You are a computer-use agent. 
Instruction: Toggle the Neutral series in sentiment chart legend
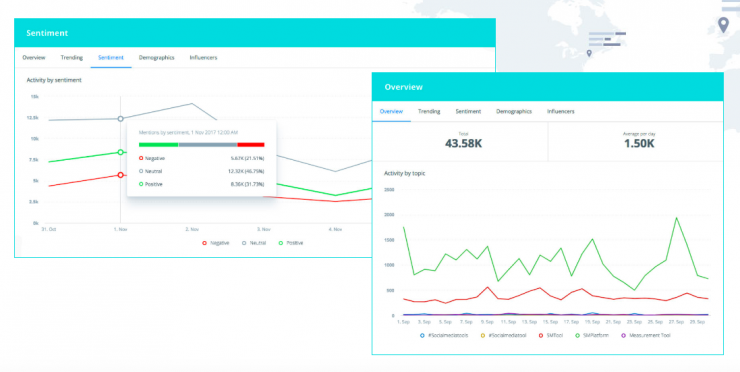click(254, 243)
